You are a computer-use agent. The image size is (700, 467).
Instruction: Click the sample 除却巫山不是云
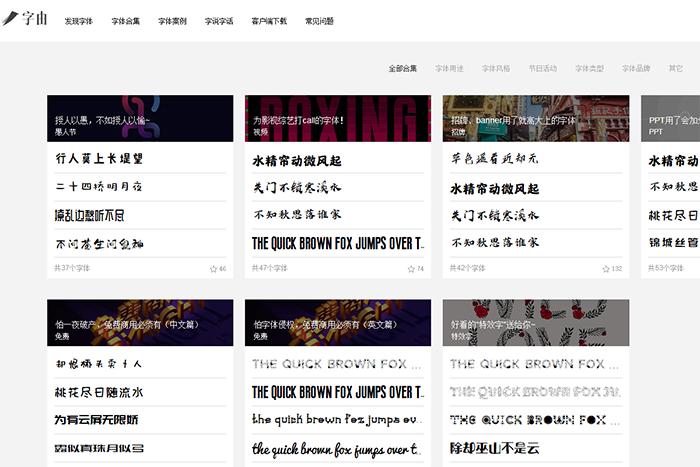[x=495, y=448]
